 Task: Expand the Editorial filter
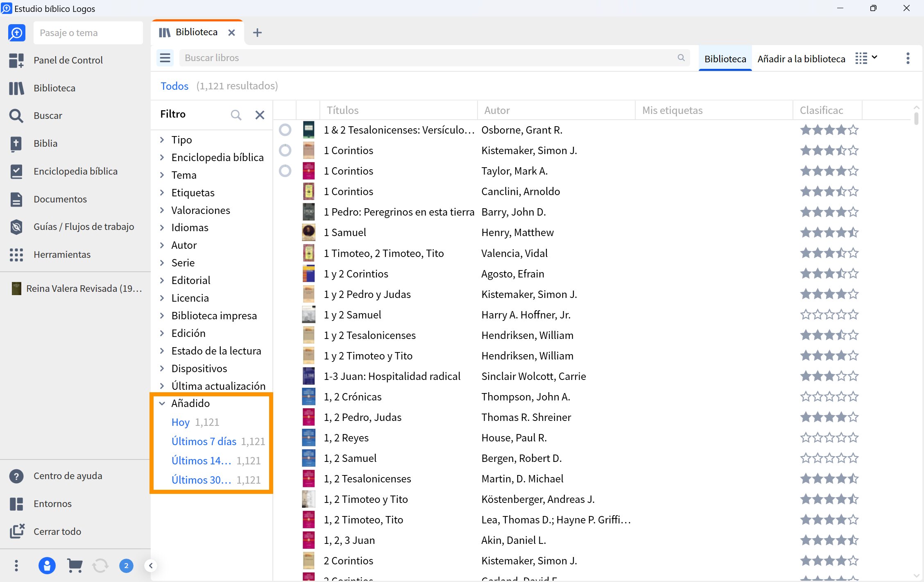pyautogui.click(x=162, y=280)
